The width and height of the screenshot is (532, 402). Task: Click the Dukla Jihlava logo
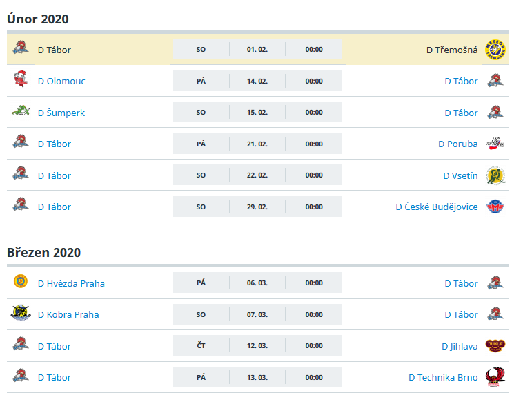point(495,345)
